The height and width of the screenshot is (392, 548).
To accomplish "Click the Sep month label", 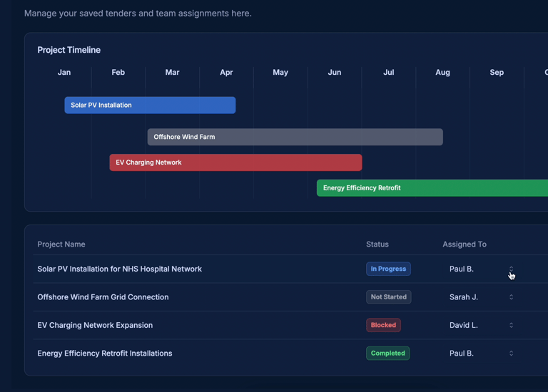I will pos(497,72).
